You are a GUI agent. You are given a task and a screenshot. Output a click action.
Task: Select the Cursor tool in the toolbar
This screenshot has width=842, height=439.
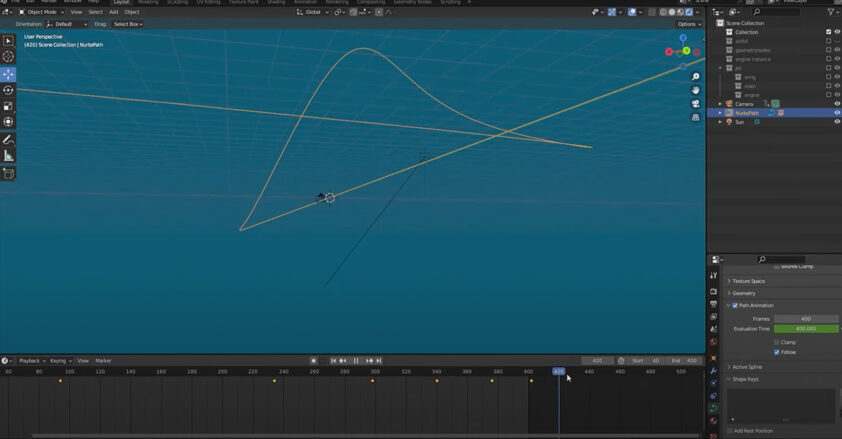point(8,57)
